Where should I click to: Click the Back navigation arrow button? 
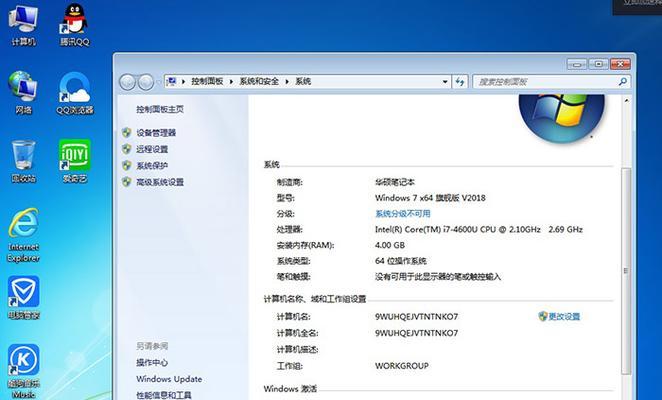pos(127,82)
